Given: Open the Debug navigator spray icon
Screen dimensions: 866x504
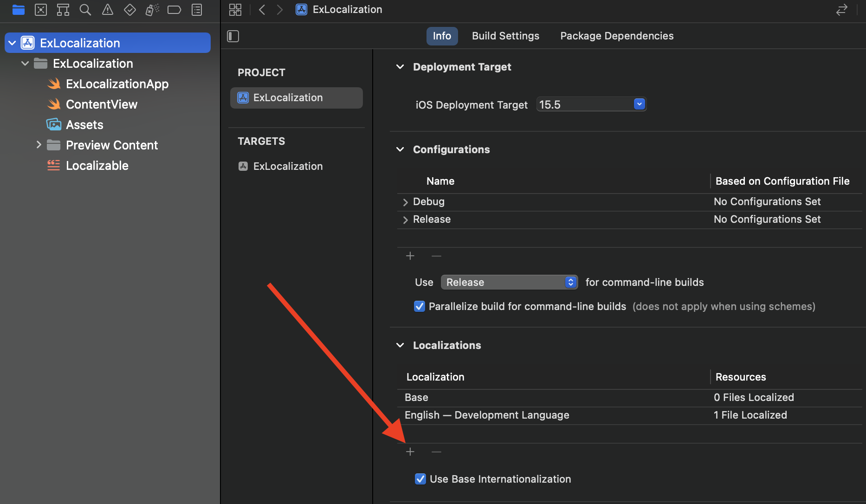Looking at the screenshot, I should [x=152, y=10].
